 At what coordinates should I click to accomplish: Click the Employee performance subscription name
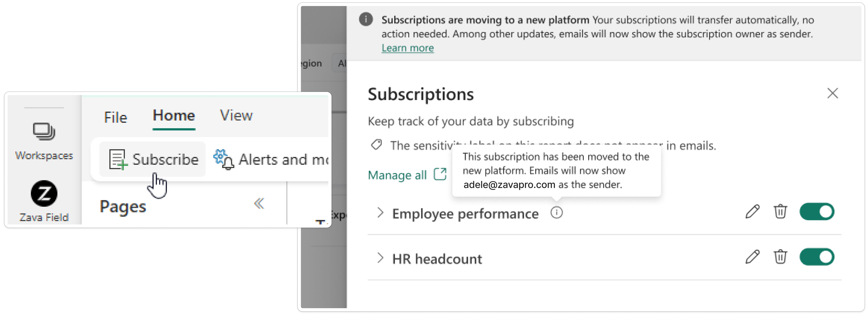pos(465,214)
